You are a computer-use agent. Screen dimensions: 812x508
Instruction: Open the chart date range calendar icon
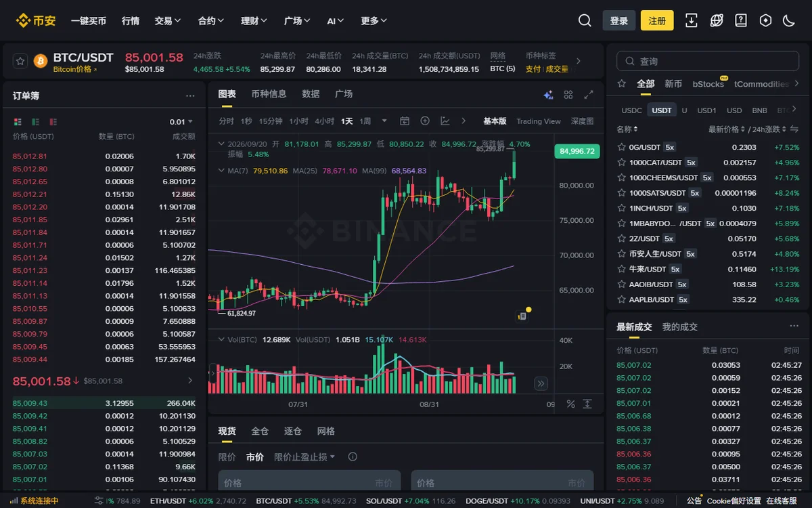click(x=405, y=121)
